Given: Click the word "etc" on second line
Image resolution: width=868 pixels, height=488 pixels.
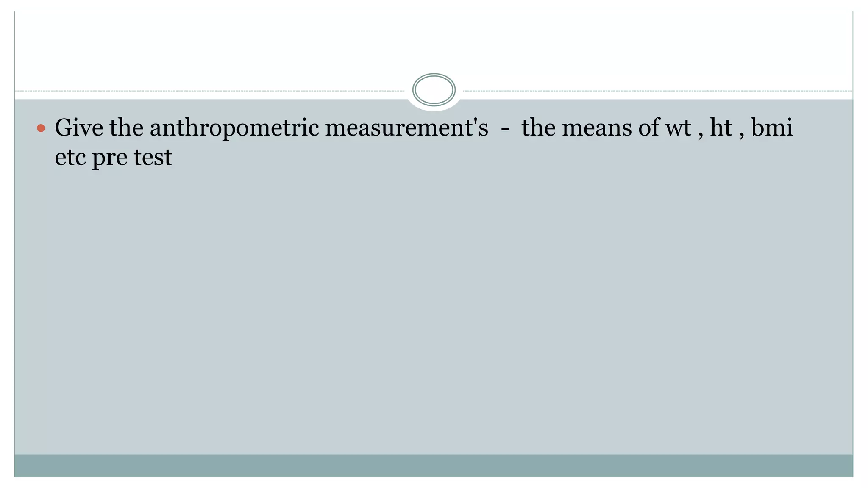Looking at the screenshot, I should (x=70, y=157).
